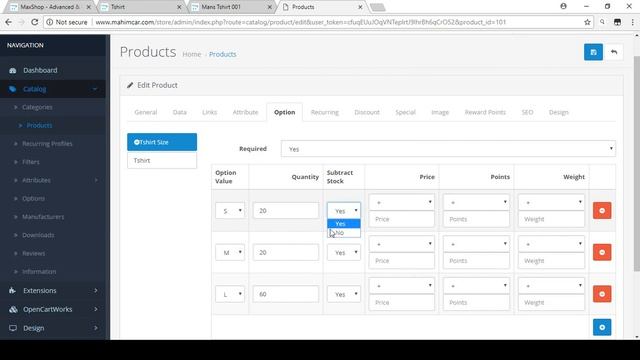Select the Tshirt Size option button
The image size is (640, 360).
click(x=162, y=142)
